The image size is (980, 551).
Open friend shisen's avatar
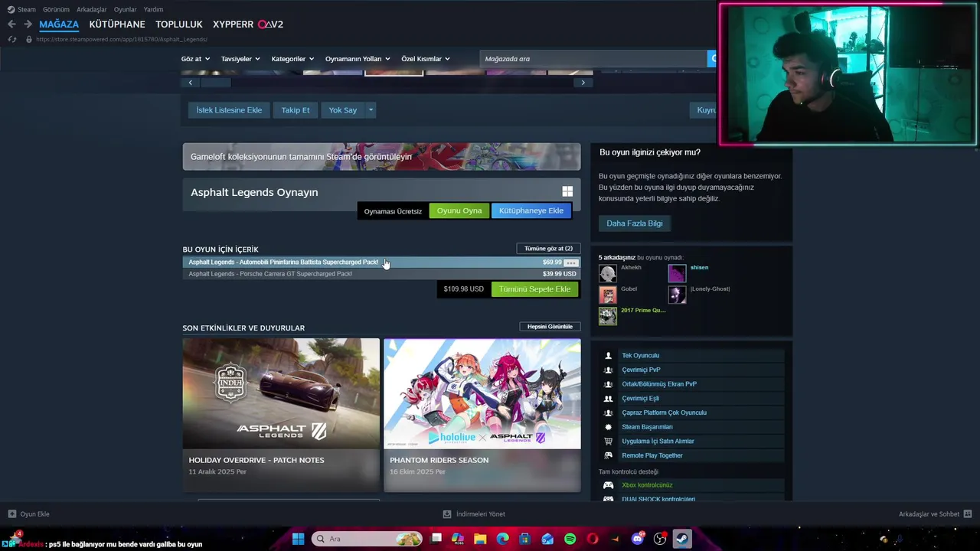(x=677, y=273)
